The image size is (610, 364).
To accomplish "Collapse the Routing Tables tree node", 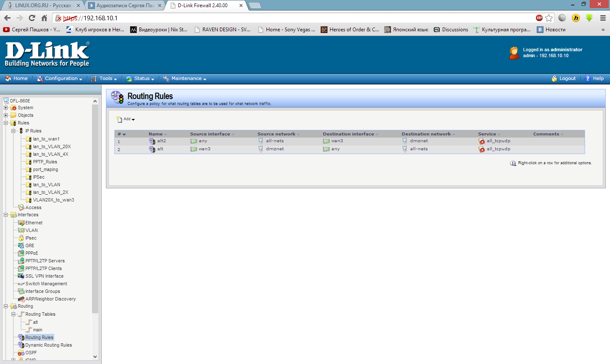I will (x=14, y=314).
